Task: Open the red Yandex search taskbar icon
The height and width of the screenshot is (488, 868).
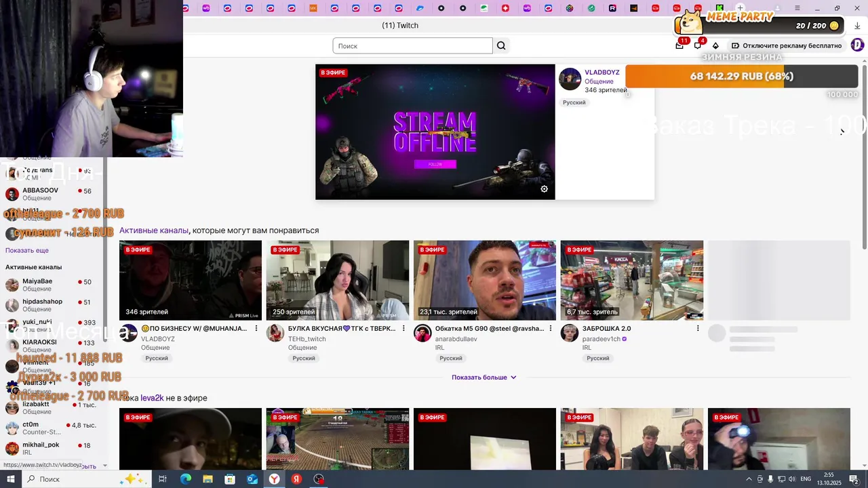Action: pos(296,479)
